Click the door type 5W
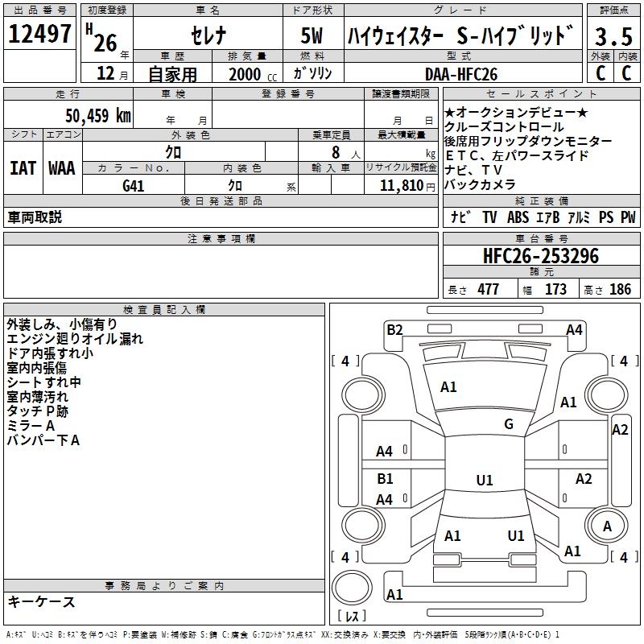This screenshot has width=644, height=644. (312, 35)
